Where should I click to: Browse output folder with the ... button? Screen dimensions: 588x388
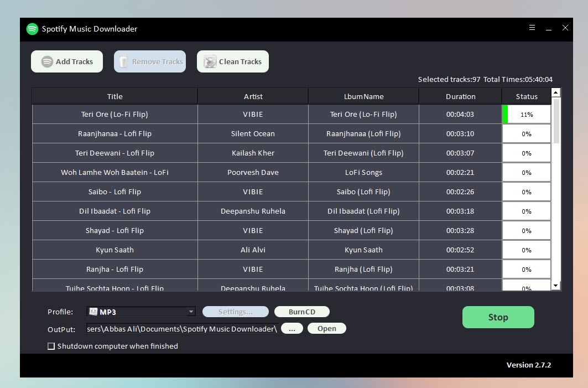(x=292, y=329)
